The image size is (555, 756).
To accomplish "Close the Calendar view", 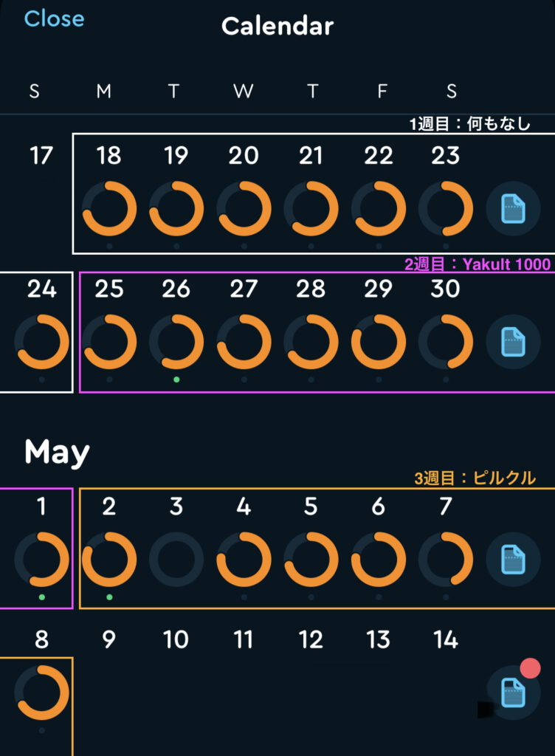I will point(54,18).
